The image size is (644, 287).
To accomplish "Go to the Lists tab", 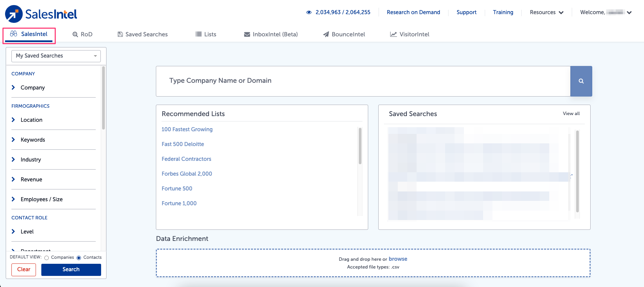I will tap(206, 34).
